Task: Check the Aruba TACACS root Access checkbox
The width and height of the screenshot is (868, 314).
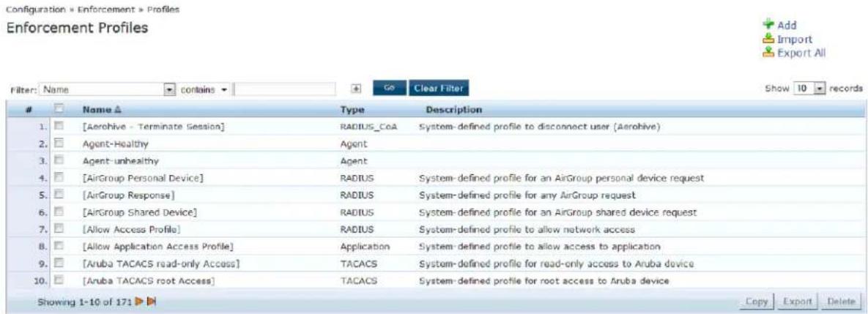Action: tap(58, 281)
